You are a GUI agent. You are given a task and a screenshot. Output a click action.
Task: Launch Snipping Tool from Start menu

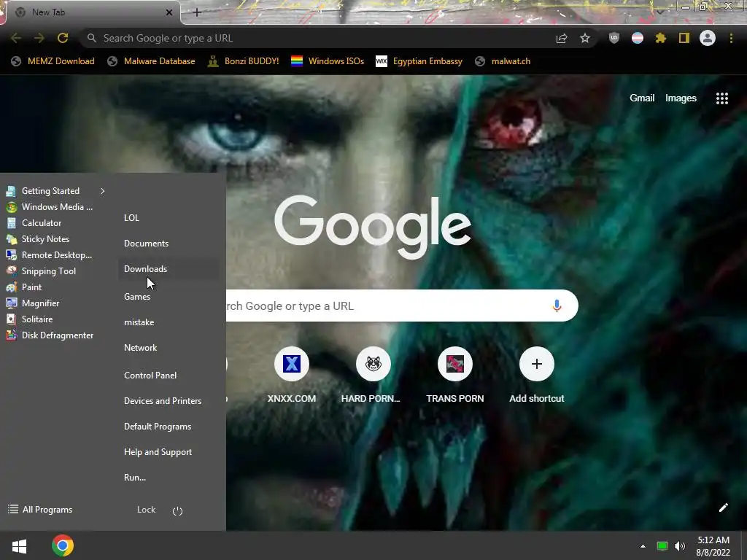[41, 271]
